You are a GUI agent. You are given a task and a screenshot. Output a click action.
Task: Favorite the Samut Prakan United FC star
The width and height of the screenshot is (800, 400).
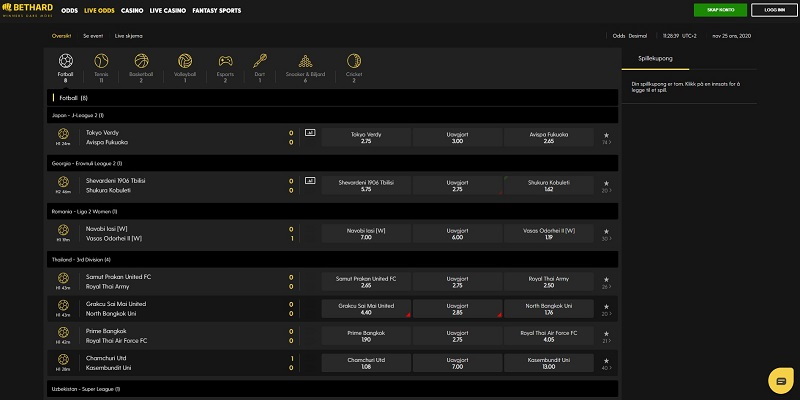pyautogui.click(x=606, y=280)
